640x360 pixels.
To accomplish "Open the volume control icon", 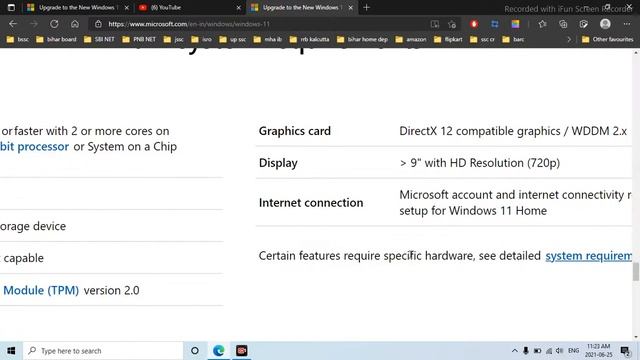I will pyautogui.click(x=560, y=351).
